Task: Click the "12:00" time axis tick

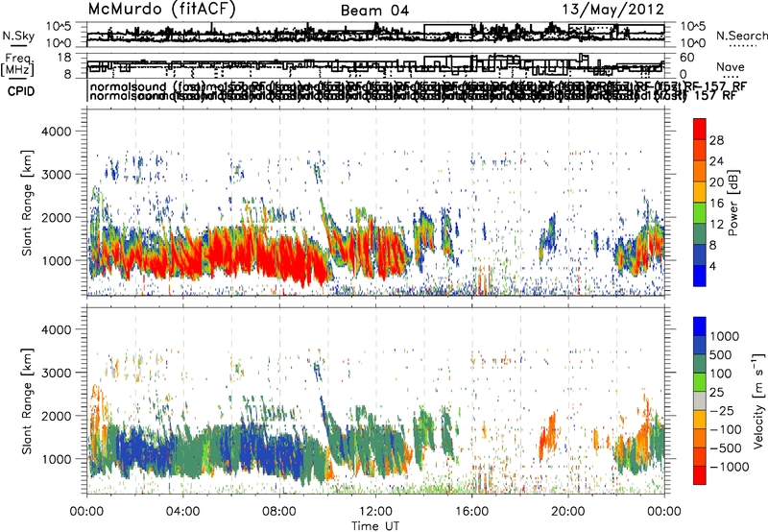Action: (x=375, y=511)
